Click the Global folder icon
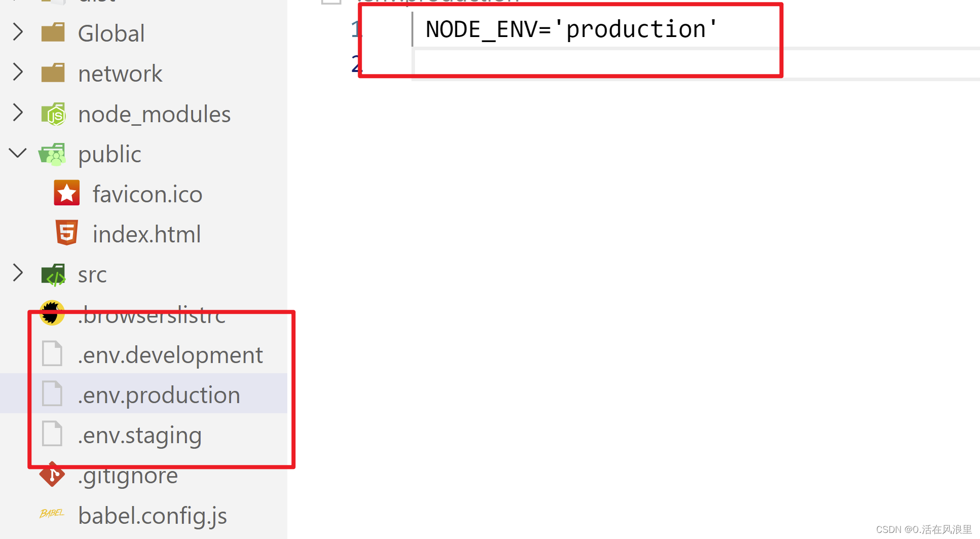The height and width of the screenshot is (539, 980). click(x=53, y=32)
